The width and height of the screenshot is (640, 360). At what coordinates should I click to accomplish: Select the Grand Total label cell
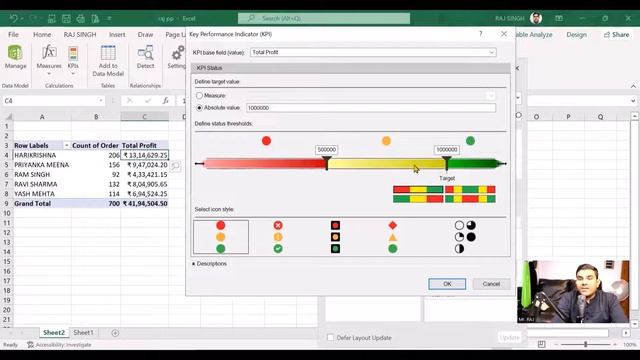pyautogui.click(x=42, y=203)
